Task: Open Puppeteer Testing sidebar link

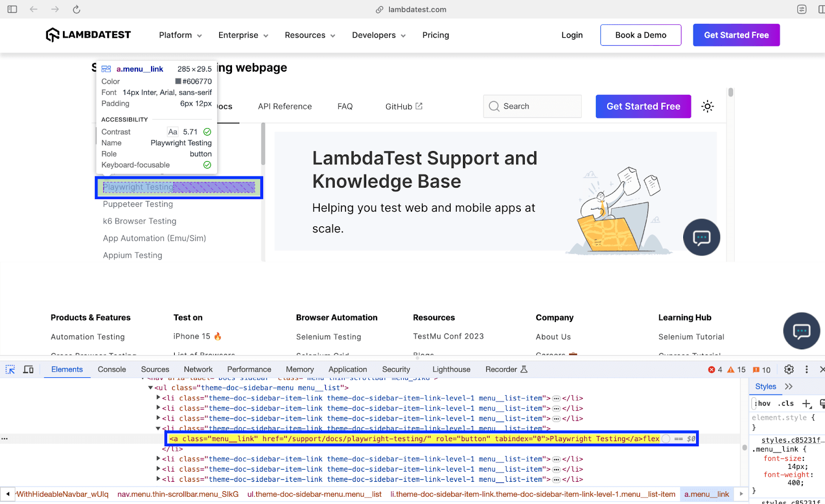Action: click(x=138, y=204)
